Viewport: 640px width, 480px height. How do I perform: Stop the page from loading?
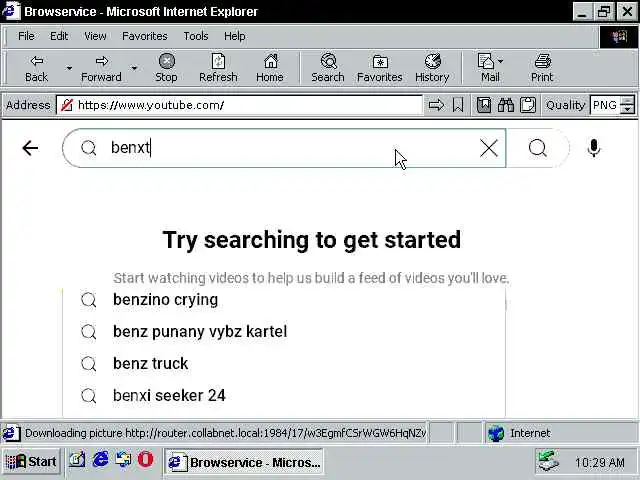166,68
